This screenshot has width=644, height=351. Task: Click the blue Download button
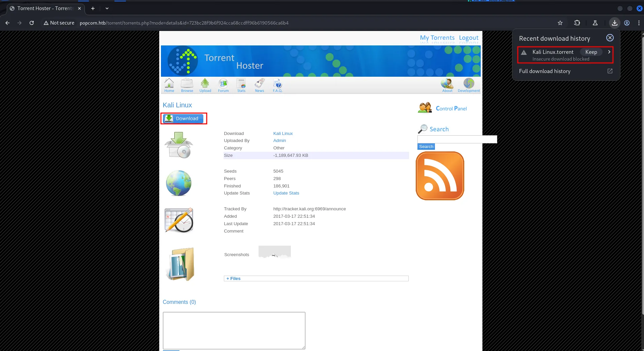183,118
